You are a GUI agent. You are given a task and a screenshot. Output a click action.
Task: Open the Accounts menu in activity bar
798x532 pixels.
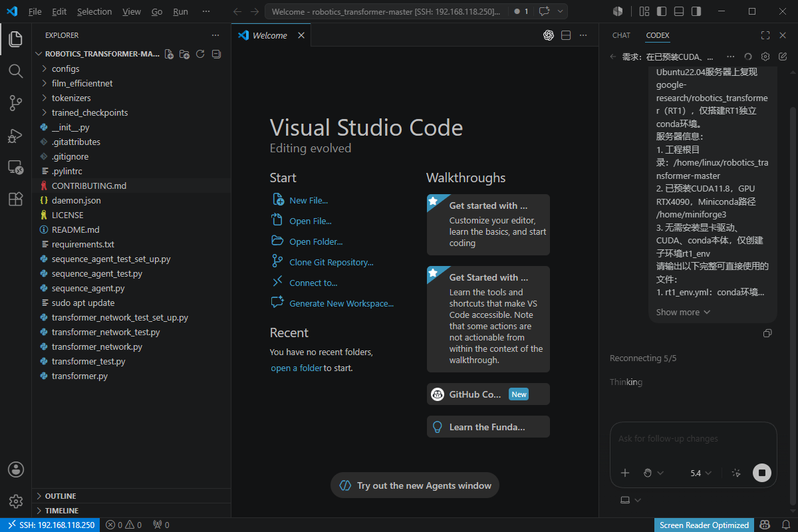coord(15,469)
